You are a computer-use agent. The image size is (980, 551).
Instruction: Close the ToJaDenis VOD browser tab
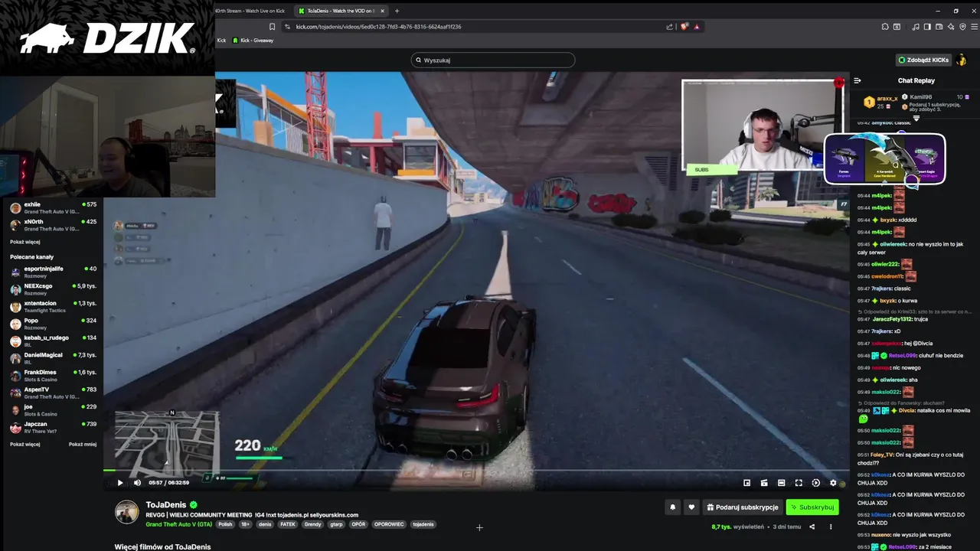(x=382, y=11)
